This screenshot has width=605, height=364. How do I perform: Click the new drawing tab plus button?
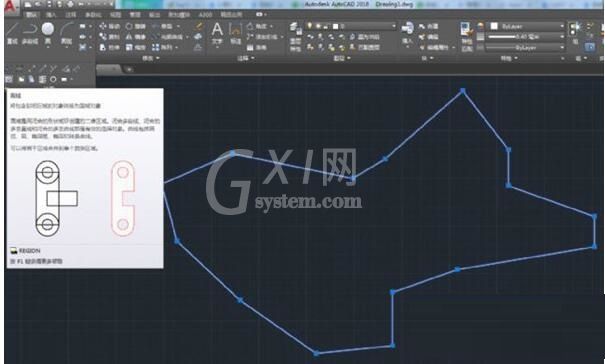[x=129, y=69]
